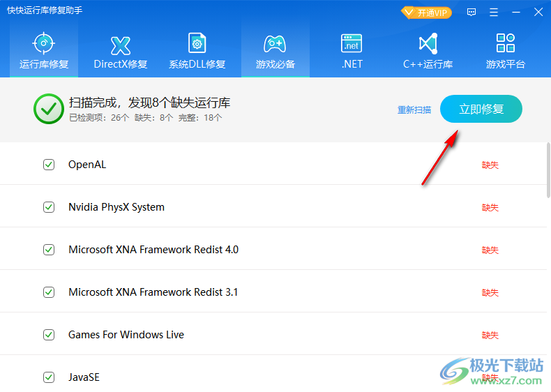Viewport: 551px width, 392px height.
Task: Click 缺失 status for XNA Redist 3.1
Action: click(x=490, y=292)
